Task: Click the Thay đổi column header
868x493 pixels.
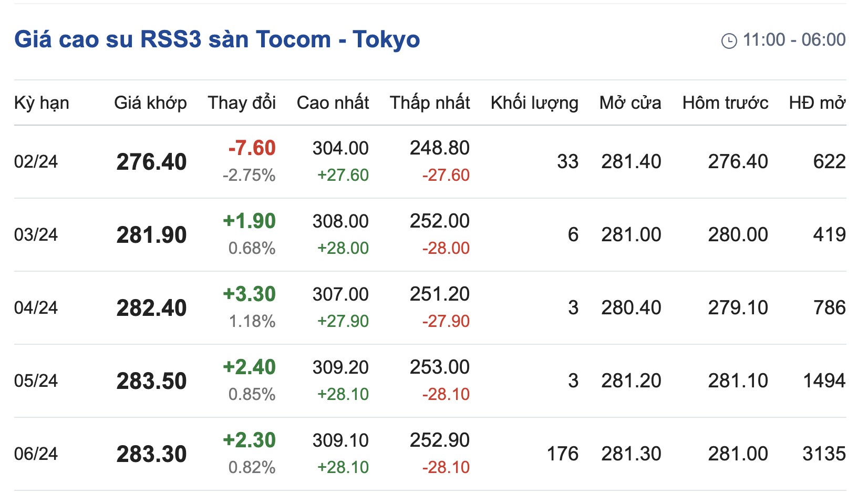Action: click(x=242, y=102)
